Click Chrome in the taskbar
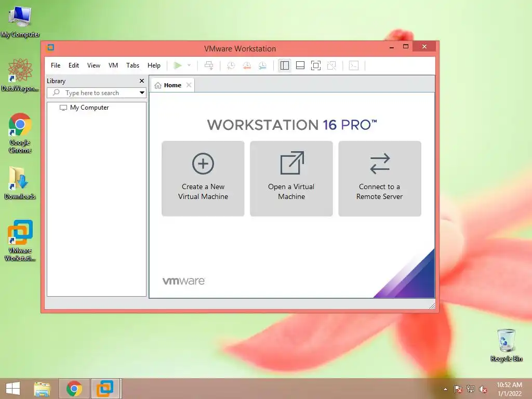532x399 pixels. click(74, 389)
